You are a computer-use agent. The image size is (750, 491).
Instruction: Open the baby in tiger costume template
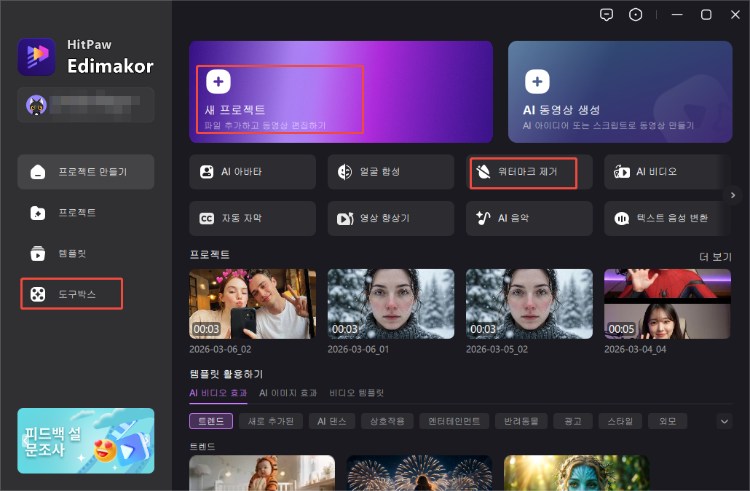(262, 473)
